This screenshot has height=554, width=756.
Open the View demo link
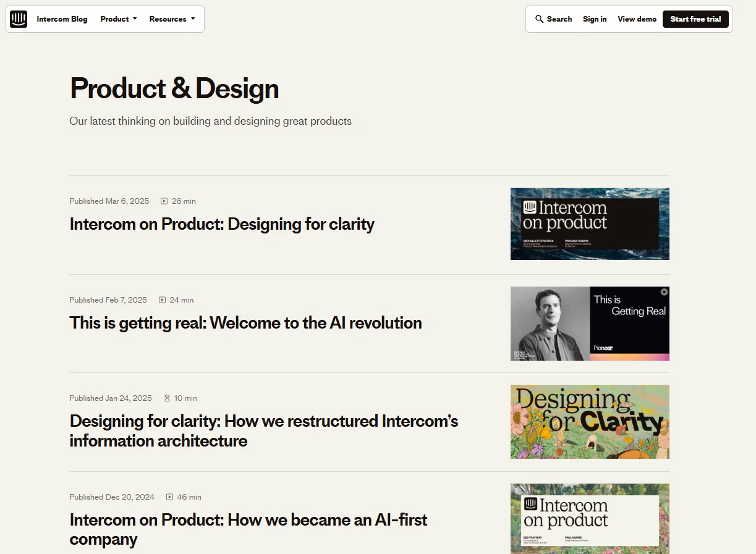637,19
